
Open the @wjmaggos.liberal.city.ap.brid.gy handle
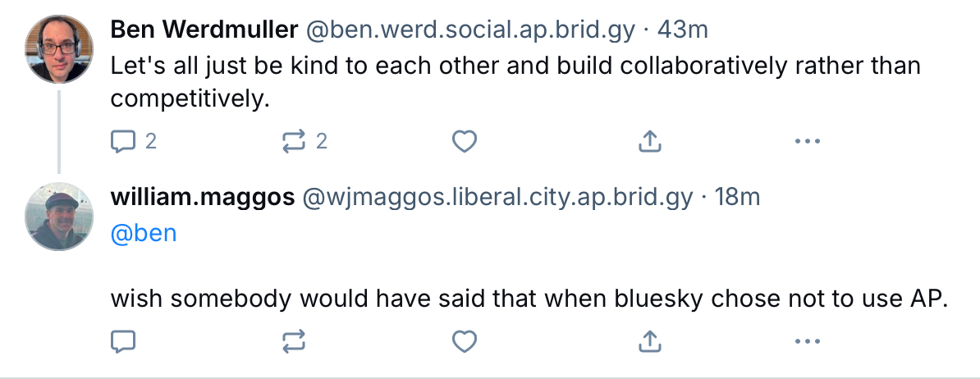coord(499,198)
